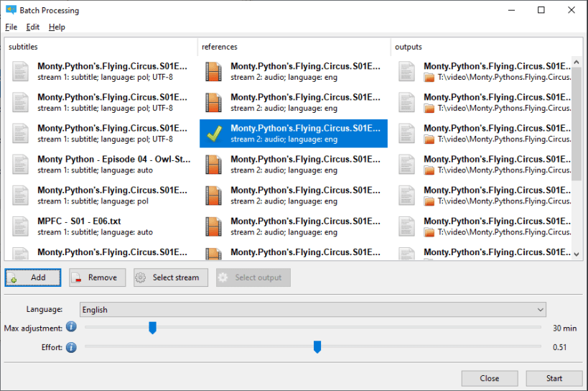Open the File menu

tap(11, 27)
